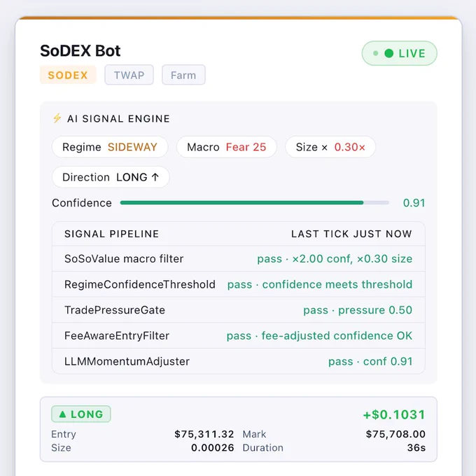The image size is (476, 476).
Task: Select the Farm tag
Action: tap(183, 75)
